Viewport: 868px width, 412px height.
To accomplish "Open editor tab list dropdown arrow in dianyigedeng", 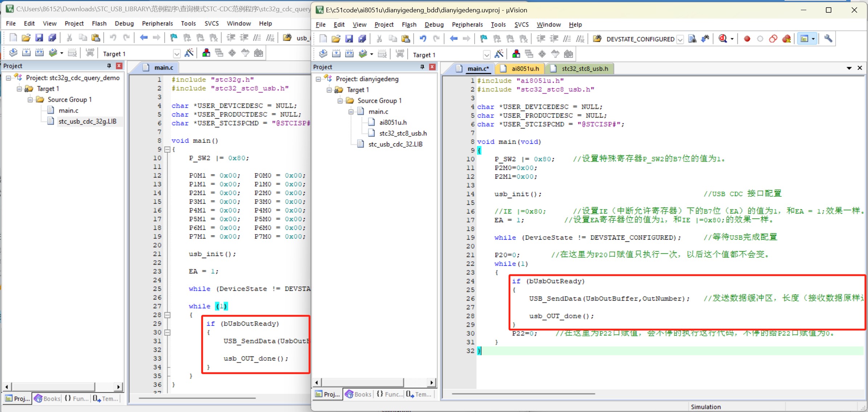I will pyautogui.click(x=849, y=68).
